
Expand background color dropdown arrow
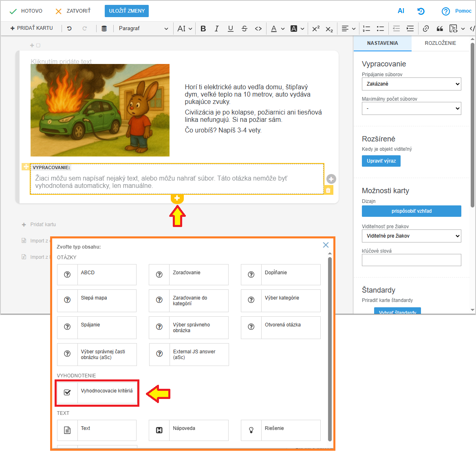point(302,29)
